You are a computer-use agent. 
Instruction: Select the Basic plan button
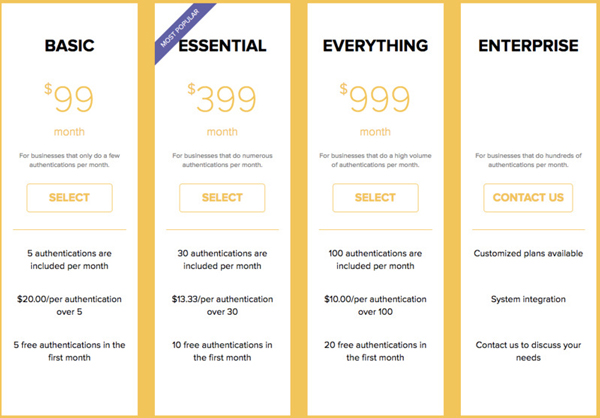pyautogui.click(x=69, y=198)
